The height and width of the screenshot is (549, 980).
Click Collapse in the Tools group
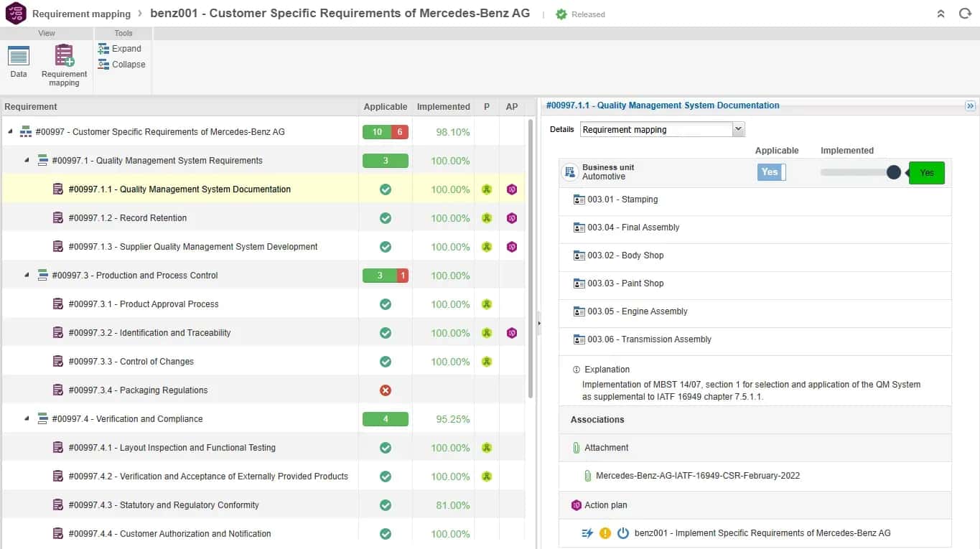122,65
